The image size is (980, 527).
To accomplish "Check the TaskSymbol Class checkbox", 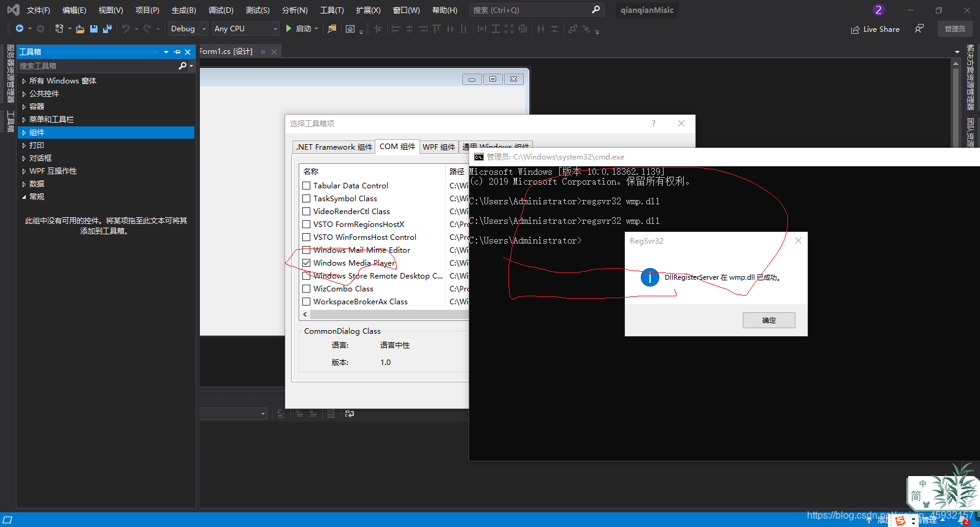I will pos(306,198).
